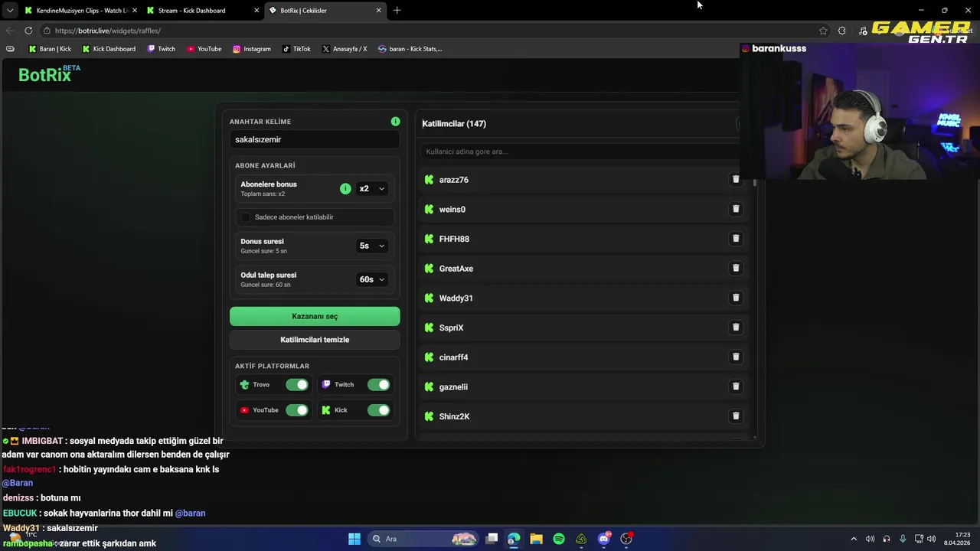Screen dimensions: 980x551
Task: Delete GreatAxe from participants list
Action: point(736,268)
